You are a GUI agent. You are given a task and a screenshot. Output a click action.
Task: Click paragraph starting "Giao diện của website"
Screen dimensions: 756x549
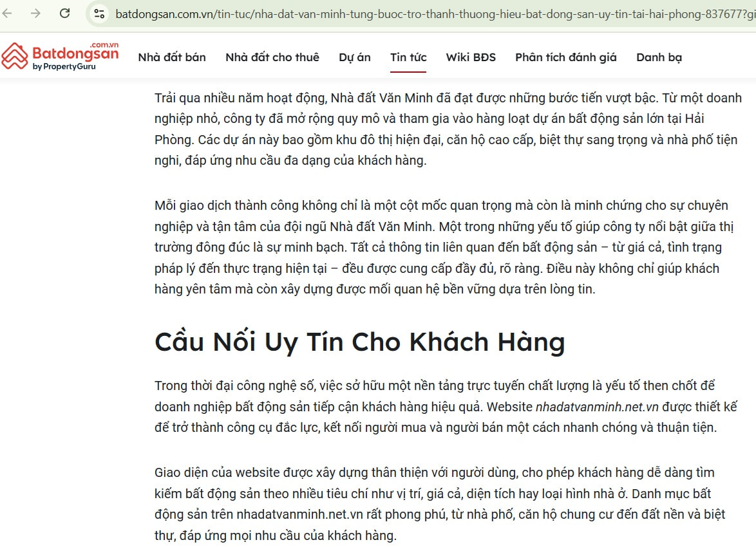[440, 504]
